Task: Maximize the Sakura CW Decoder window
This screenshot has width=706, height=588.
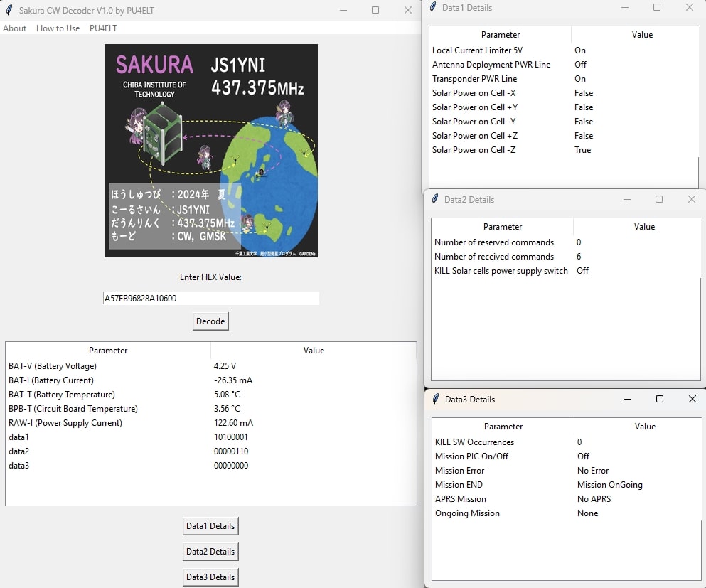Action: [375, 10]
